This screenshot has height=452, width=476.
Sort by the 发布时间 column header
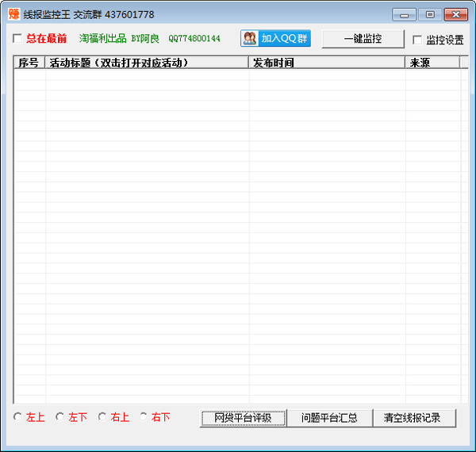(326, 63)
